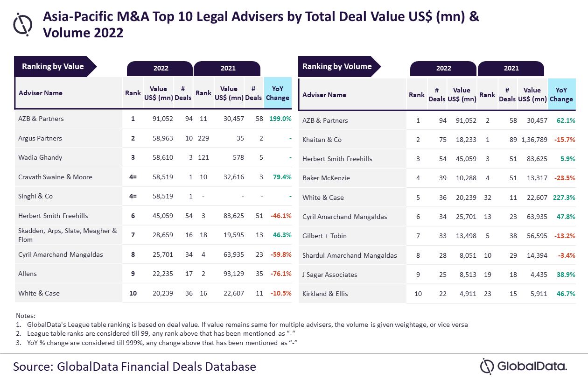Click Cravath Swaine & Moore adviser name
This screenshot has width=588, height=381.
pyautogui.click(x=56, y=177)
